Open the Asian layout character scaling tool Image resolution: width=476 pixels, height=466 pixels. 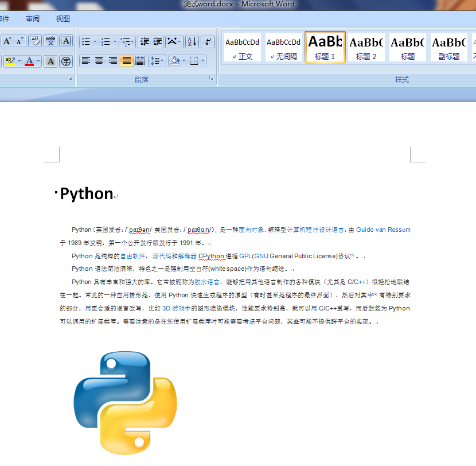pos(174,42)
